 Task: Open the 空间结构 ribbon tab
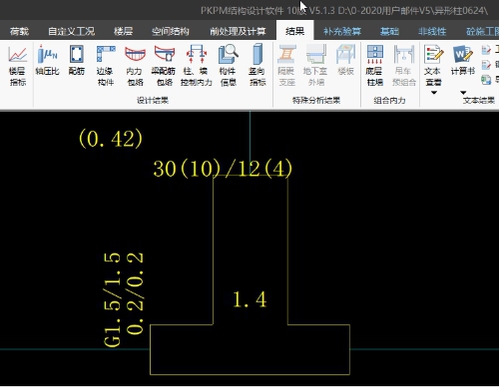coord(170,31)
